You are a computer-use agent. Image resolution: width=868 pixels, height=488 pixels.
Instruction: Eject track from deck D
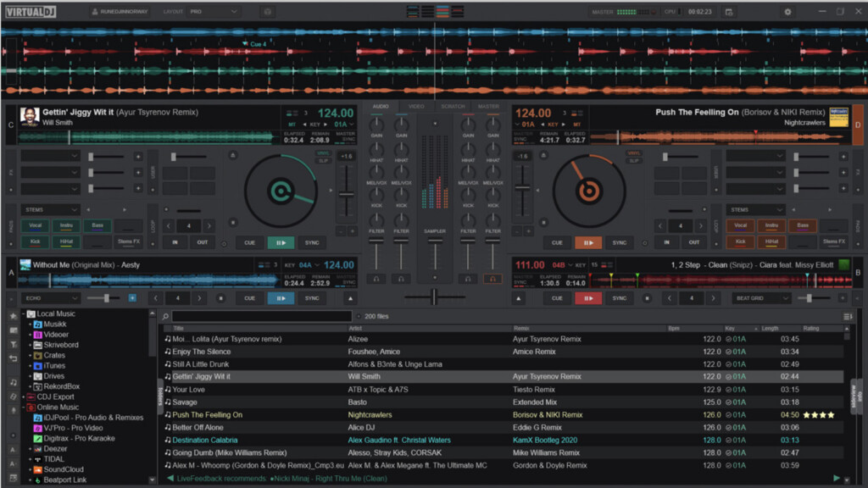pos(543,156)
